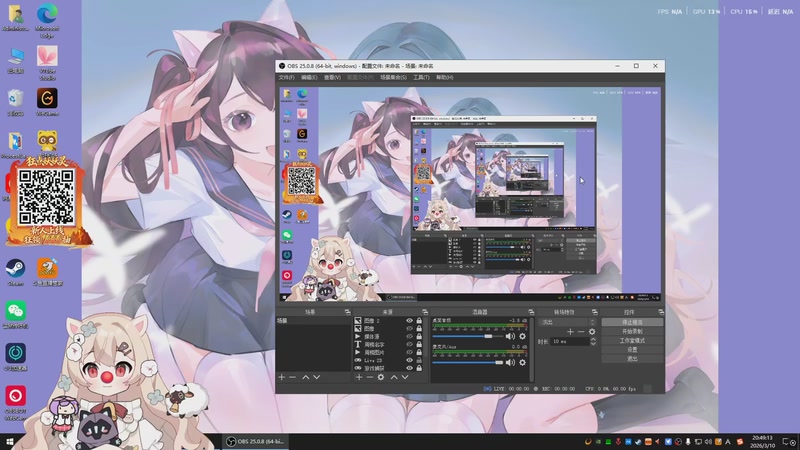This screenshot has height=450, width=800.
Task: Click the OBS preview canvas
Action: 470,193
